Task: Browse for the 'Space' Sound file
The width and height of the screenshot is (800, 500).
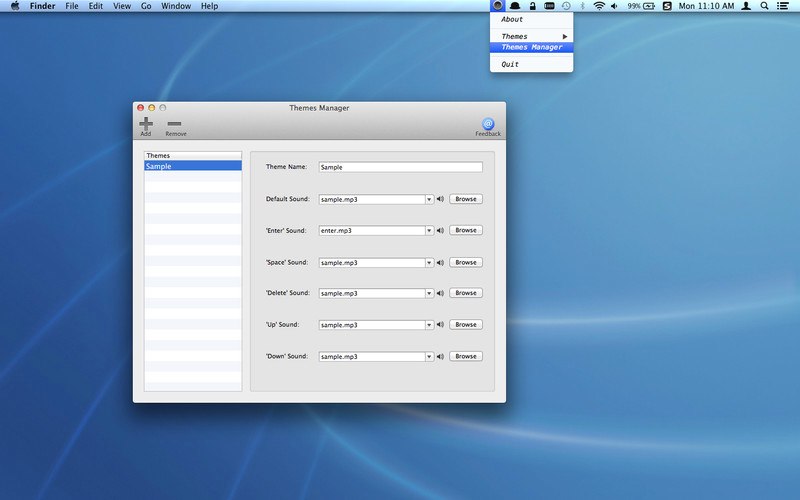Action: tap(466, 262)
